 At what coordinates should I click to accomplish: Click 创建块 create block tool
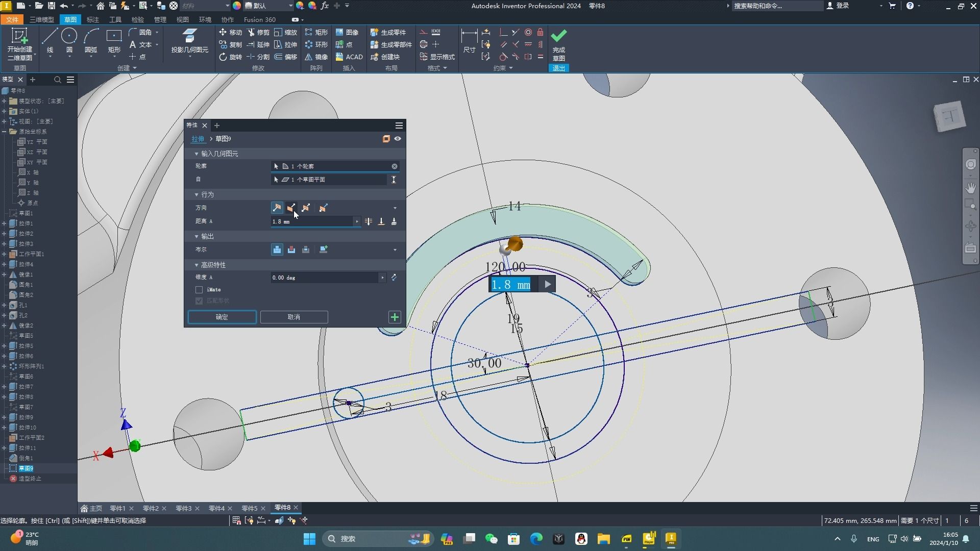click(385, 57)
